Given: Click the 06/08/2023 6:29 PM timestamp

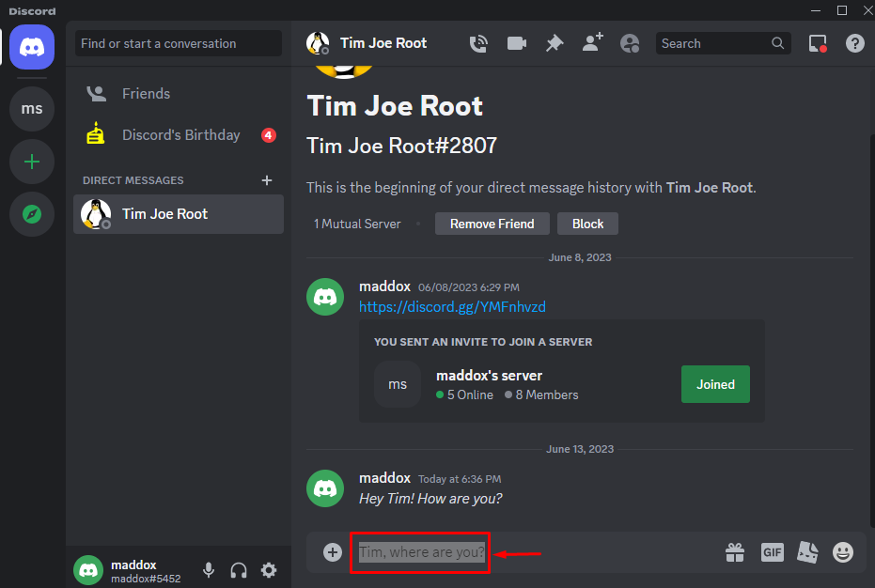Looking at the screenshot, I should [x=469, y=287].
